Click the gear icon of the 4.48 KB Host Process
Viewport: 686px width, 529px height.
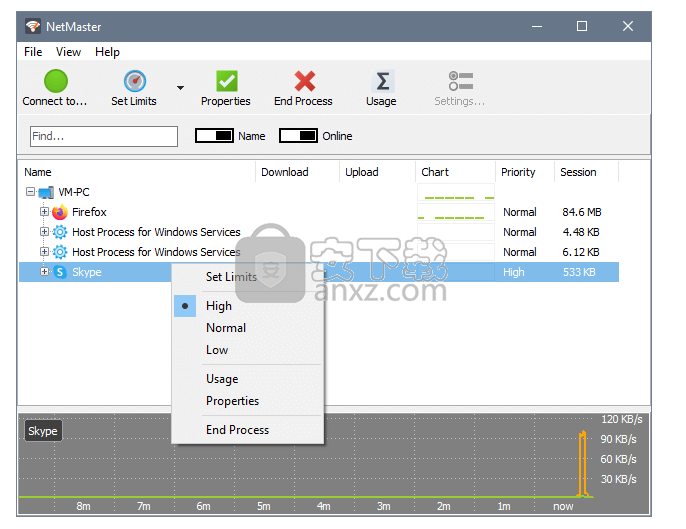pyautogui.click(x=60, y=232)
